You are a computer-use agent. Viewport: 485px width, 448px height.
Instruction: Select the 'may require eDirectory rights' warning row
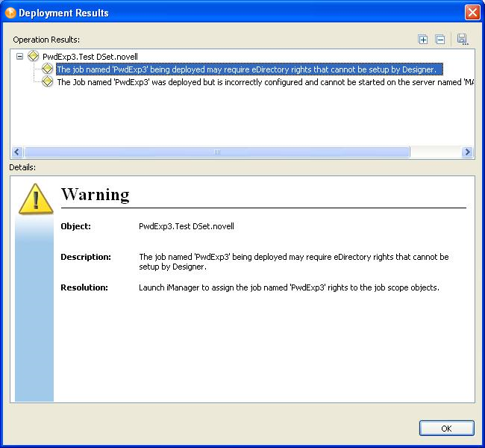pyautogui.click(x=249, y=69)
